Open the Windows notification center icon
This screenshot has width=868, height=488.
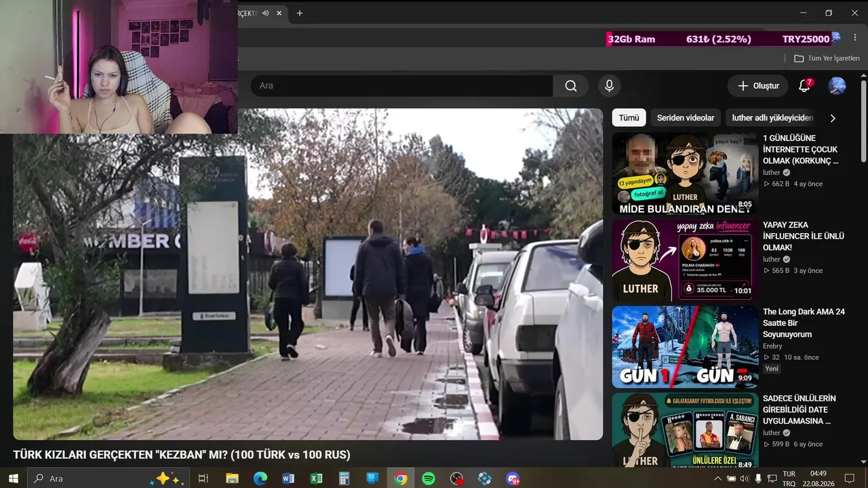[850, 479]
